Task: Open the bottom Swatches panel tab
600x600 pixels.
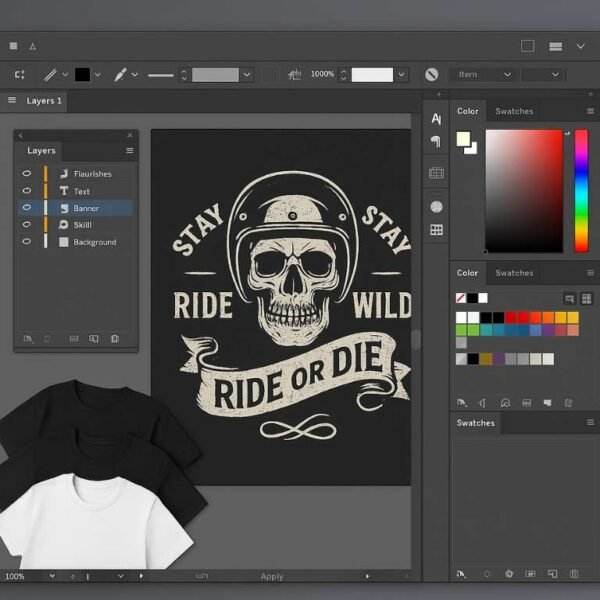Action: click(476, 423)
